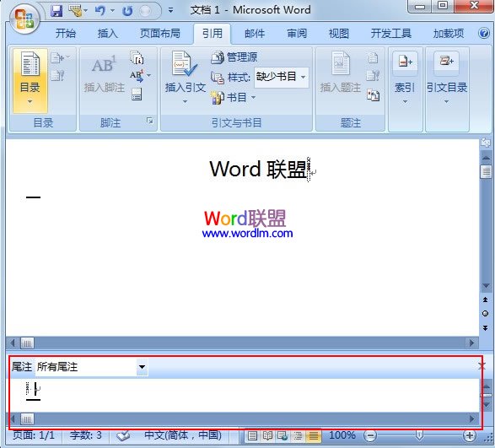The width and height of the screenshot is (495, 448).
Task: Open the 加载项 tab
Action: click(x=449, y=33)
